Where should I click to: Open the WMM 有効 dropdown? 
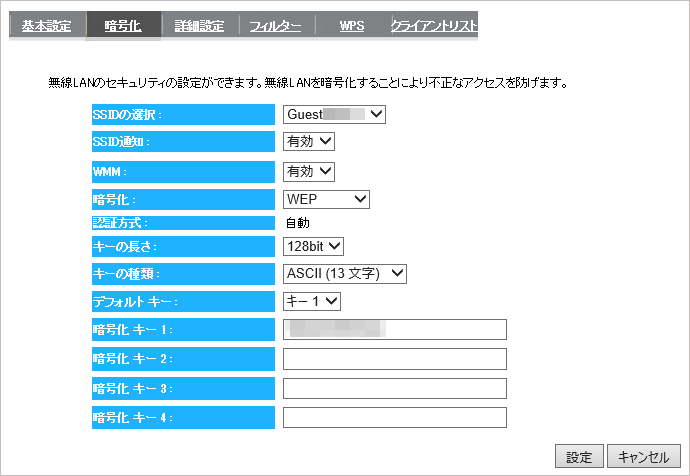[x=309, y=172]
